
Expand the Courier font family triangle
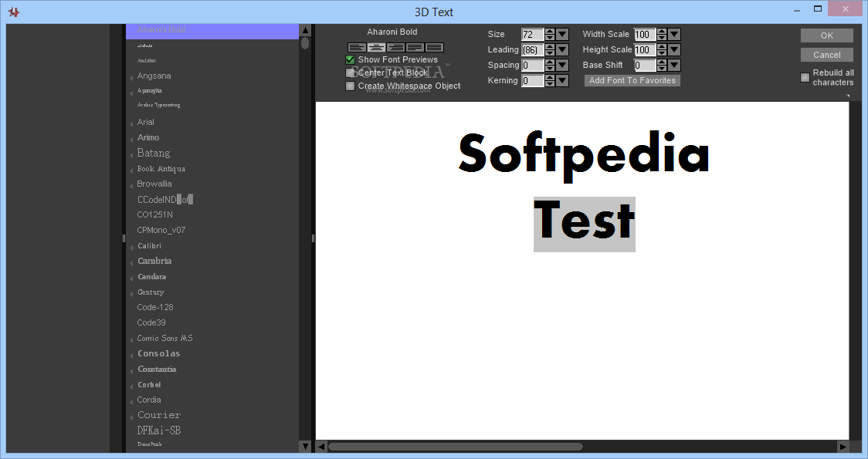131,417
